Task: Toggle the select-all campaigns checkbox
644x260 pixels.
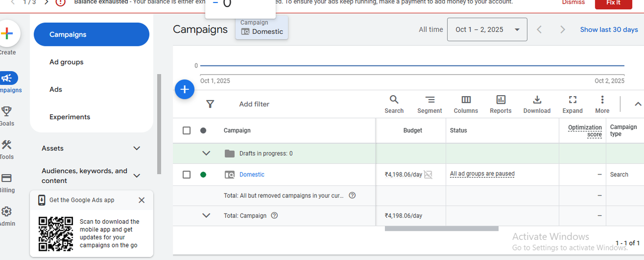Action: pos(187,131)
